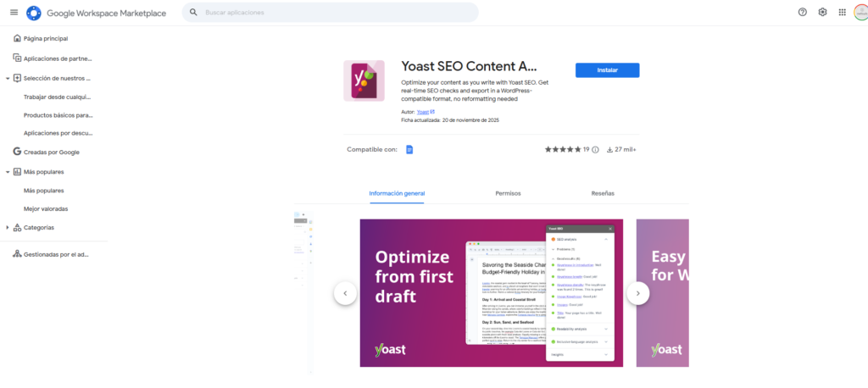Image resolution: width=868 pixels, height=388 pixels.
Task: Click the home icon beside Página principal
Action: pos(17,39)
